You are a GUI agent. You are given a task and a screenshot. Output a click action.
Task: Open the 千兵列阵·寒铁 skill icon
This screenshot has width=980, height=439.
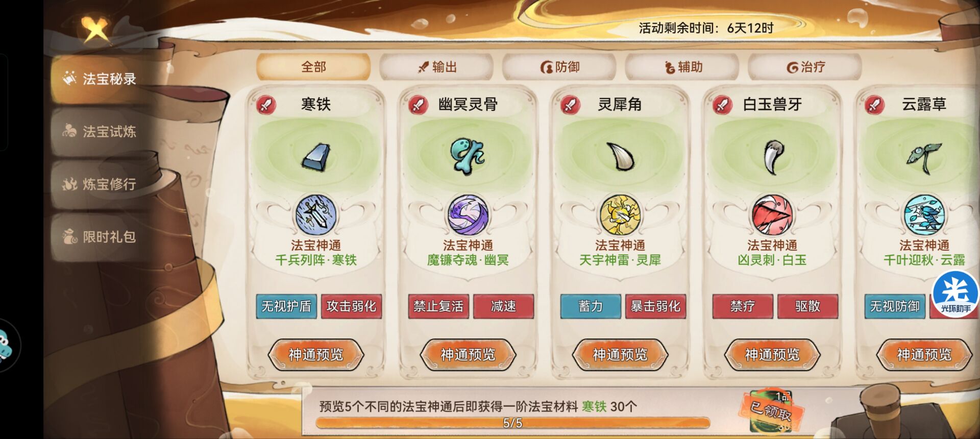point(316,215)
